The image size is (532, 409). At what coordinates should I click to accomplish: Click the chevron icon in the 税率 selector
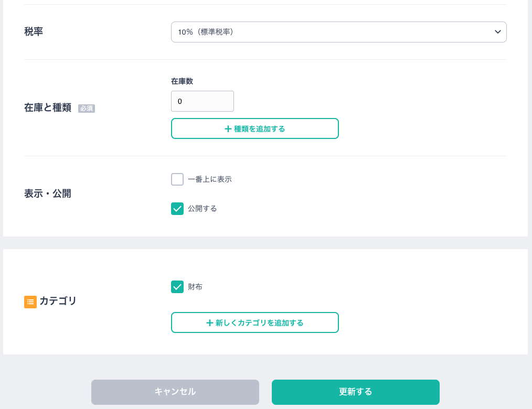tap(497, 32)
